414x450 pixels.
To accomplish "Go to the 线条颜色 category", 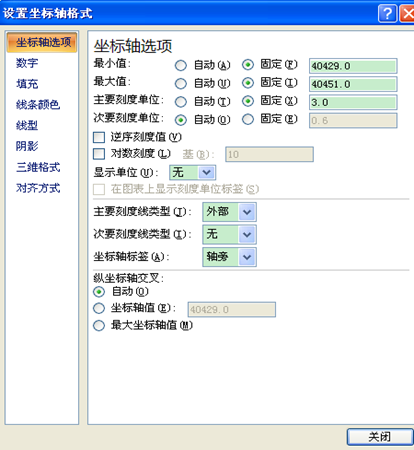I will tap(38, 105).
